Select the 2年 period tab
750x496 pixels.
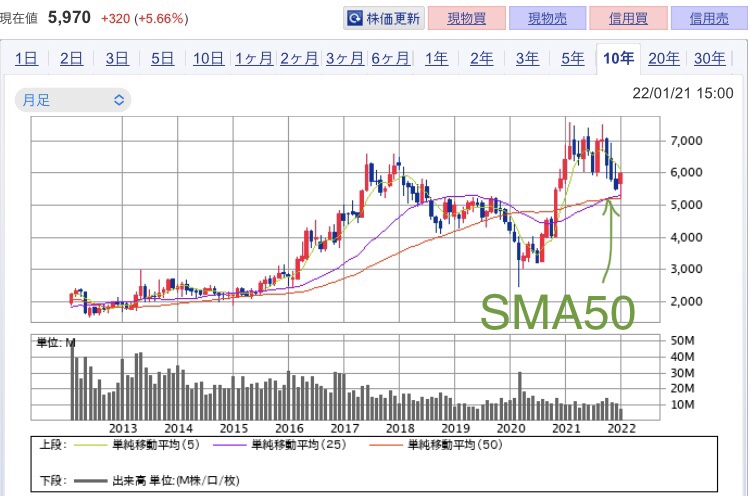481,59
